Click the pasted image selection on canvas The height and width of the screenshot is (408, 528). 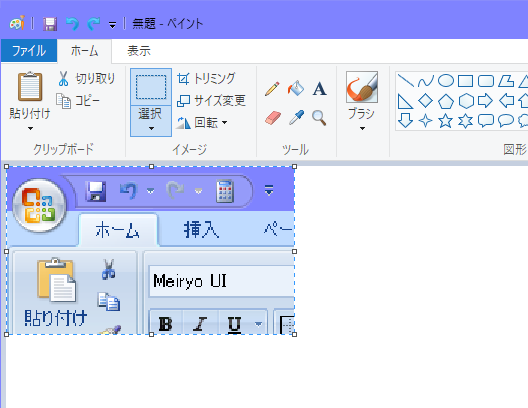click(x=151, y=250)
